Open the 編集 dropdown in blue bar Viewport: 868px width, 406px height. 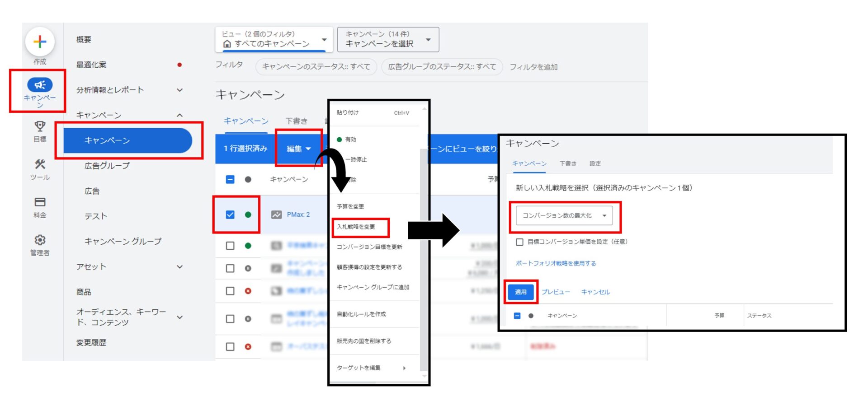(x=298, y=149)
